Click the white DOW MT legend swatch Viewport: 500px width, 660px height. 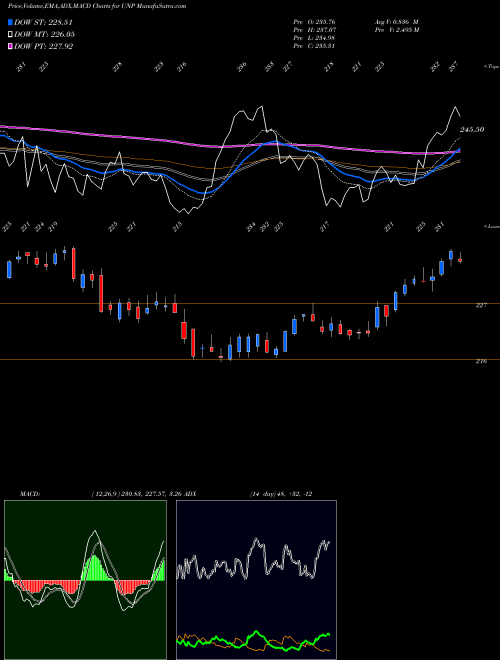11,34
